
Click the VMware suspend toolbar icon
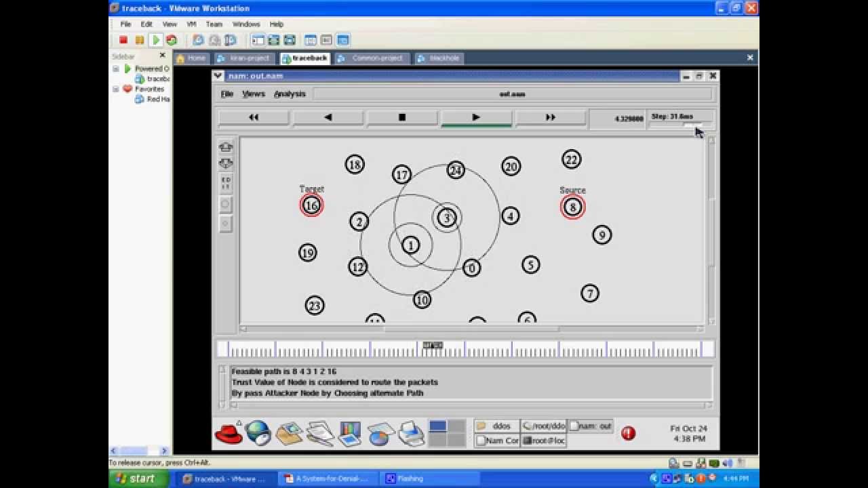pyautogui.click(x=140, y=41)
